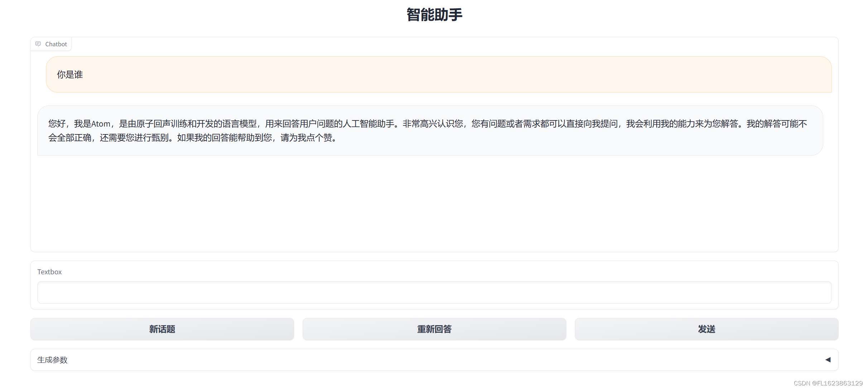Click the word Atom in the reply
Image resolution: width=868 pixels, height=389 pixels.
click(101, 124)
